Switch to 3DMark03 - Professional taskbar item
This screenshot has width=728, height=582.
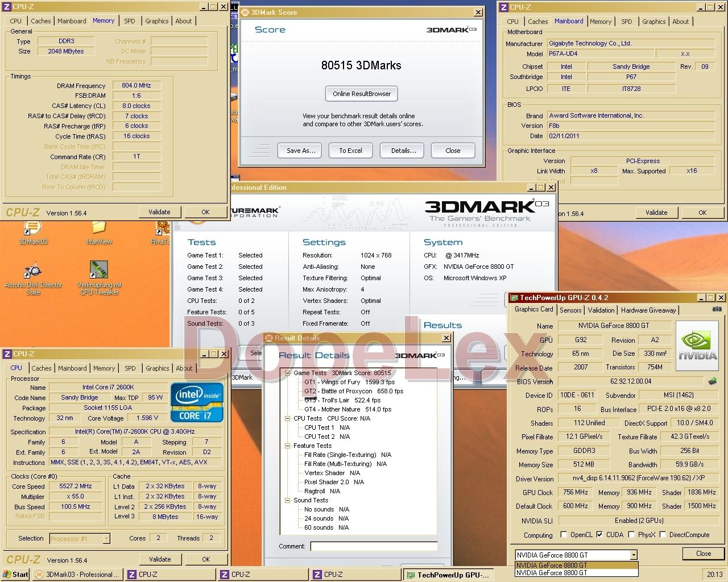tap(77, 575)
